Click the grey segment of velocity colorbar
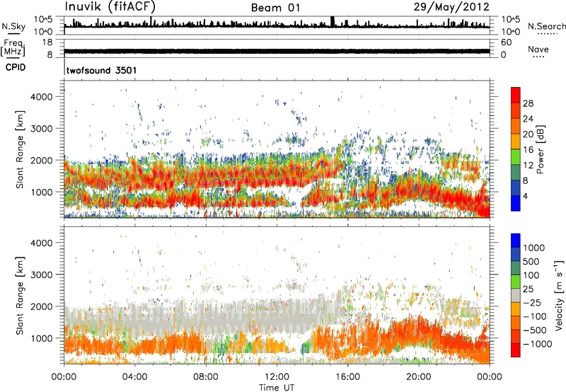The width and height of the screenshot is (566, 392). [516, 295]
